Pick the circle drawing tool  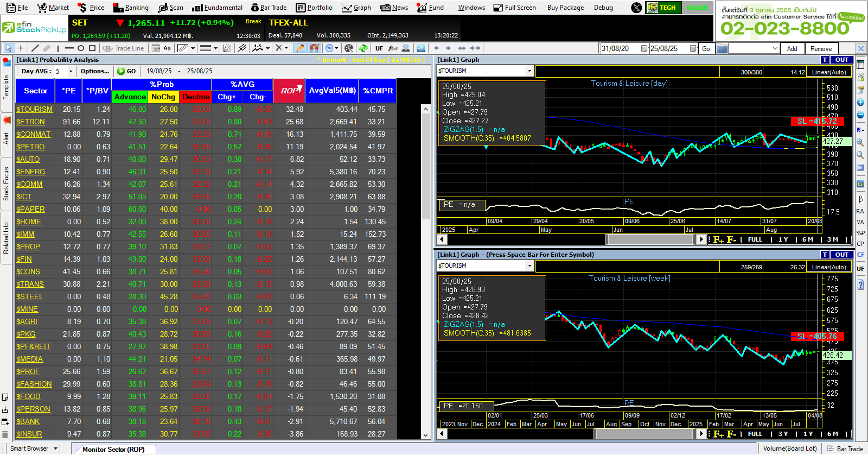coord(81,48)
